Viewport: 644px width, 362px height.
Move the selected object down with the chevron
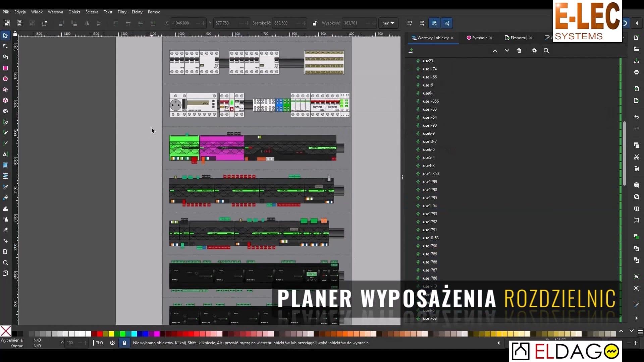[x=507, y=51]
